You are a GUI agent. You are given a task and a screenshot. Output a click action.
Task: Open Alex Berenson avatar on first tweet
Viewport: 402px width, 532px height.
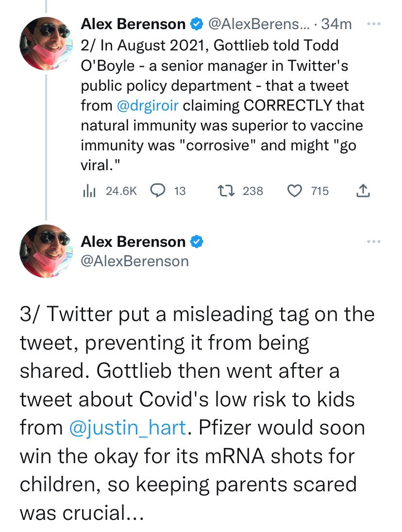pyautogui.click(x=46, y=44)
